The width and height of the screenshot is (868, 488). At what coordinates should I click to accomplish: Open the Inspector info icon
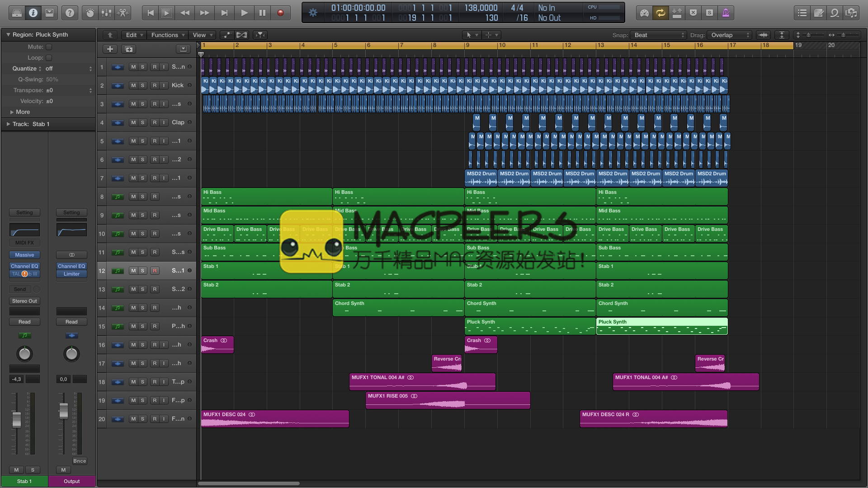(33, 13)
